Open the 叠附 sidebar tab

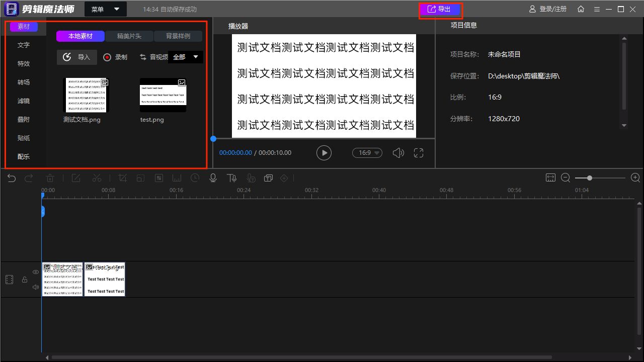coord(24,120)
